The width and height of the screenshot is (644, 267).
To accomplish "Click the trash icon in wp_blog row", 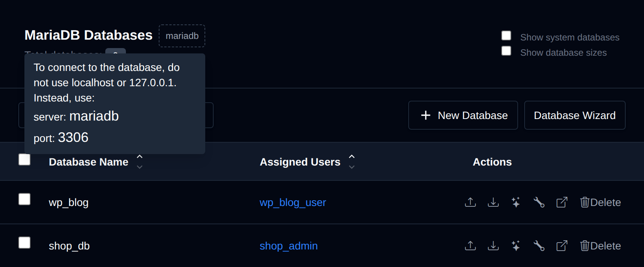I will 584,202.
